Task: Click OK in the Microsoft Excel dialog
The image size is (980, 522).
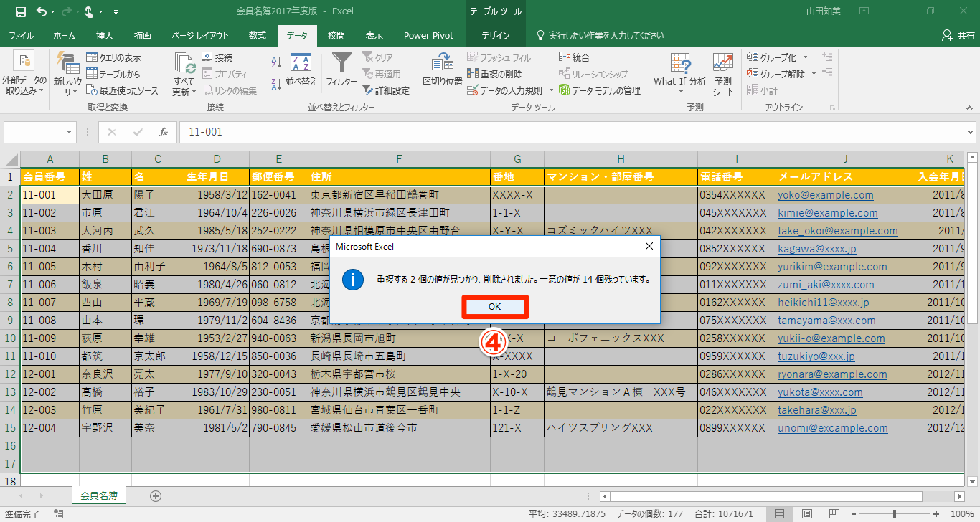Action: click(x=494, y=307)
